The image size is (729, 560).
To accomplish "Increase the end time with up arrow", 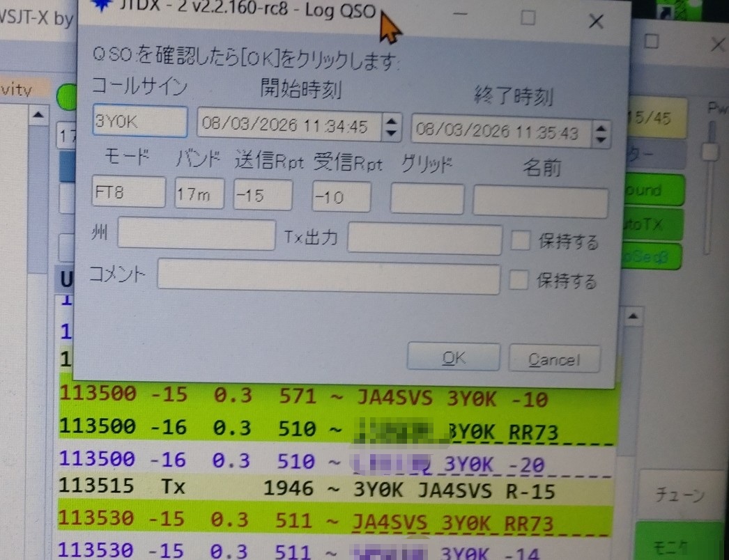I will (x=601, y=127).
